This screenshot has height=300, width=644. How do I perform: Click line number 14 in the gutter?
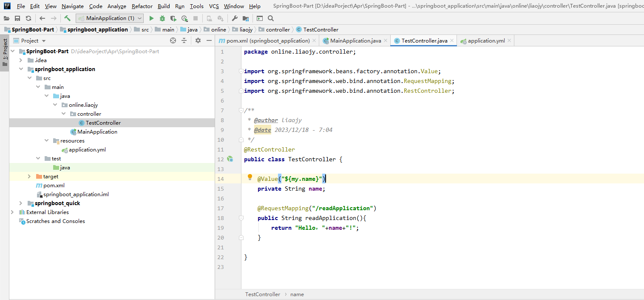pyautogui.click(x=221, y=179)
